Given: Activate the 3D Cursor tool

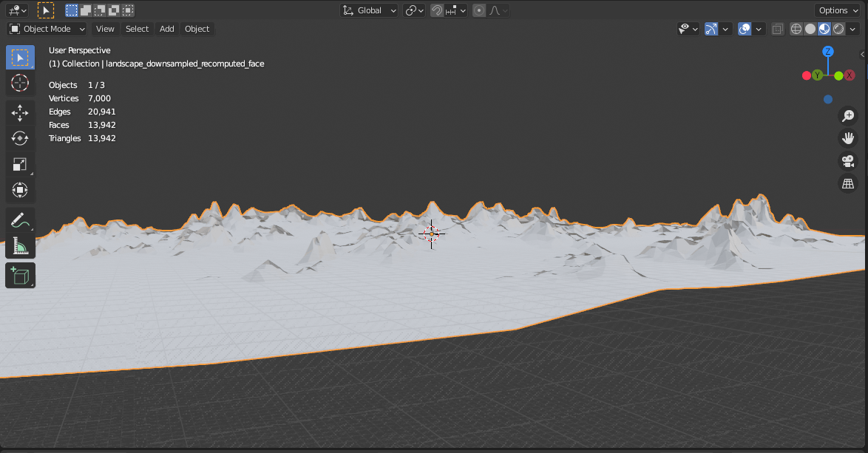Looking at the screenshot, I should pyautogui.click(x=20, y=84).
